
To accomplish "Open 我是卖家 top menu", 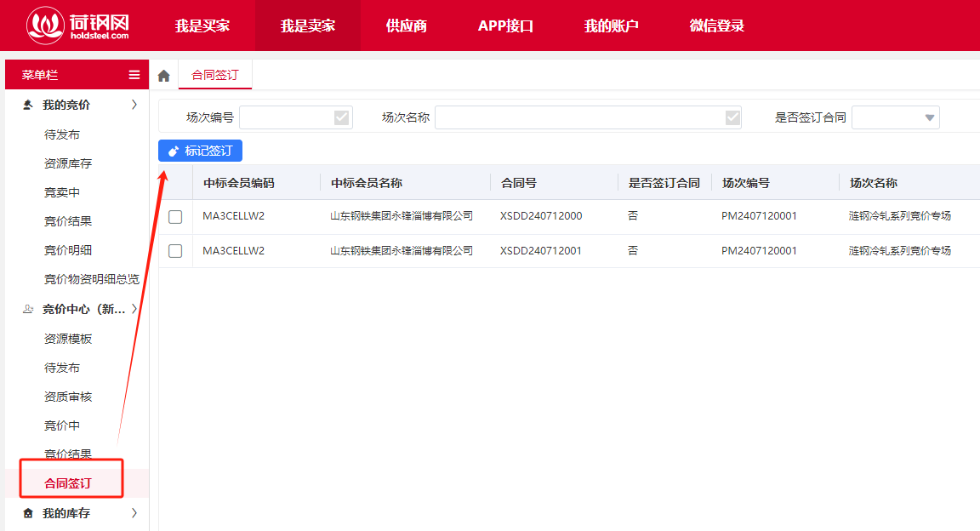I will tap(308, 26).
